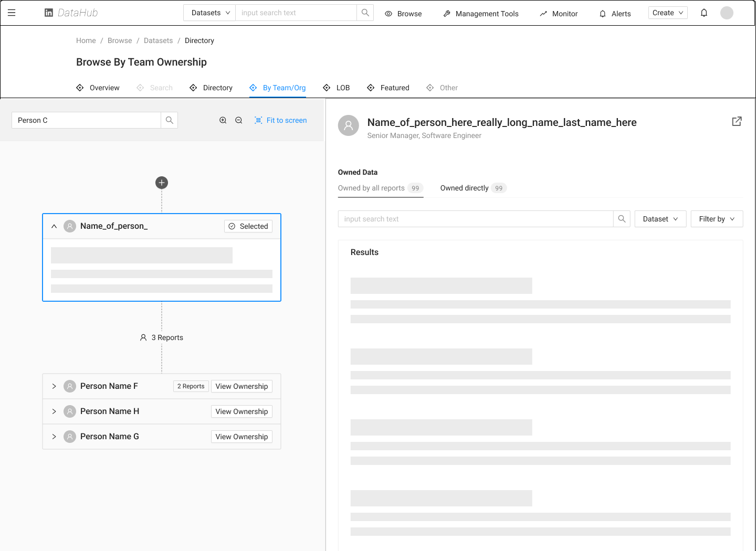Open the notifications bell icon
The width and height of the screenshot is (756, 551).
click(x=704, y=13)
